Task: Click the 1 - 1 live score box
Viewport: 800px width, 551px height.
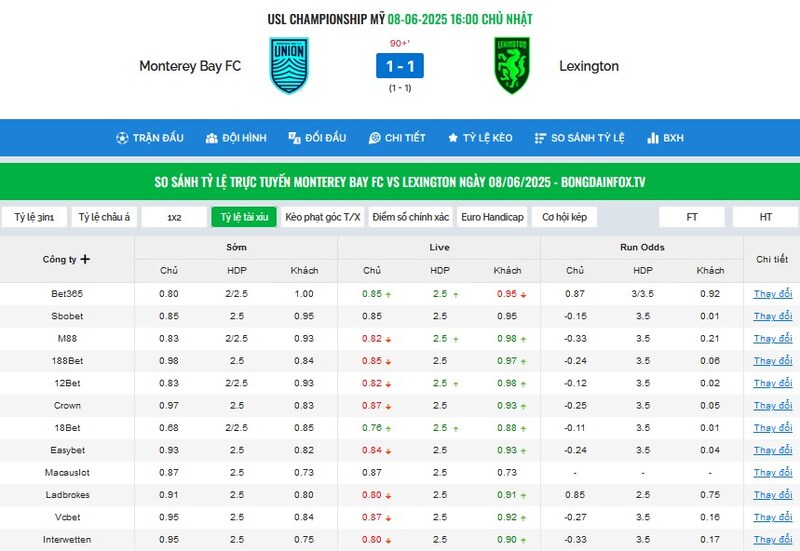Action: click(x=399, y=66)
